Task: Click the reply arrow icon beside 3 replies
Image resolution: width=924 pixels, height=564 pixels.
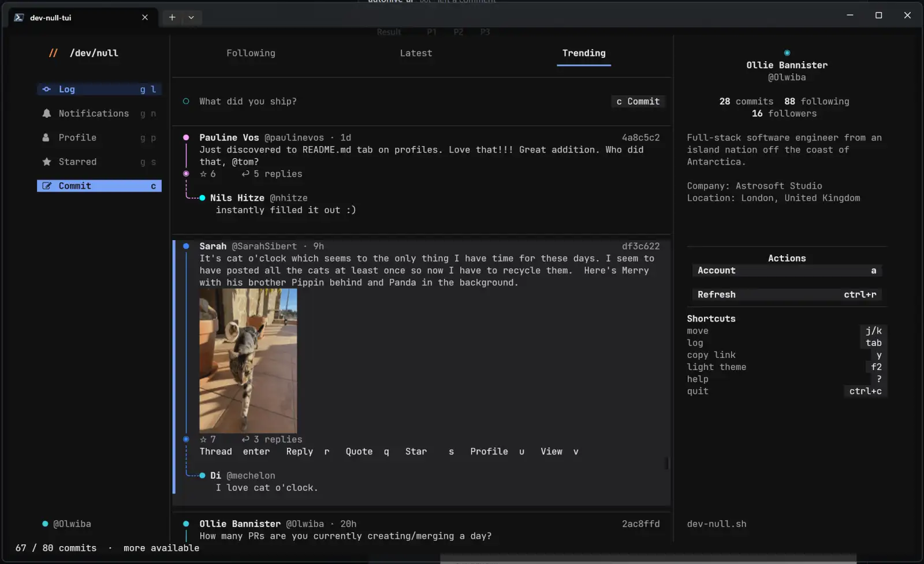Action: coord(245,439)
